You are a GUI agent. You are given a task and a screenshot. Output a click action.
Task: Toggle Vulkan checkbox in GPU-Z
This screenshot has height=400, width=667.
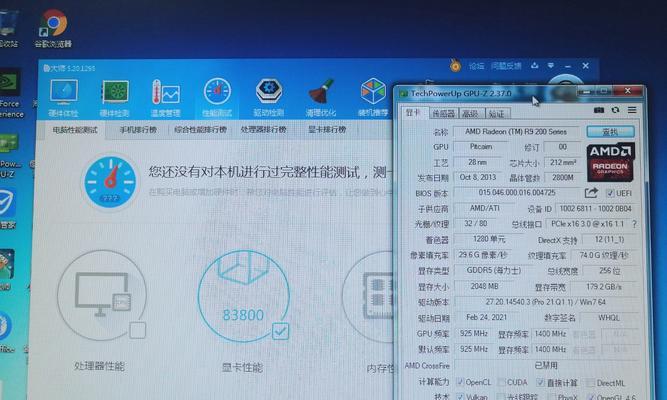tap(460, 397)
